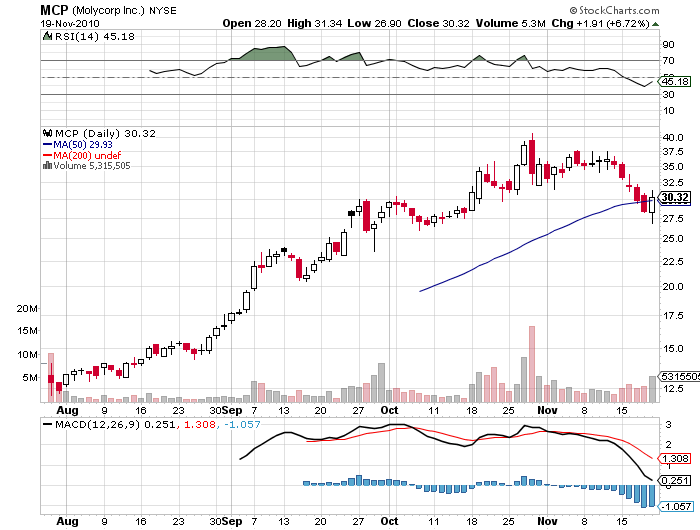Click the "High 31.34" header value
This screenshot has height=530, width=700.
[x=314, y=23]
